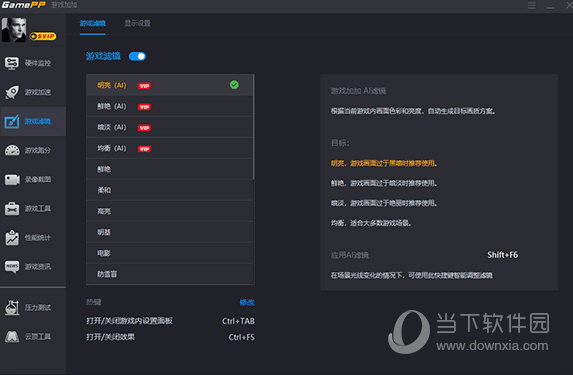
Task: Click VIP badge on 暗淡 (AI) row
Action: [144, 128]
